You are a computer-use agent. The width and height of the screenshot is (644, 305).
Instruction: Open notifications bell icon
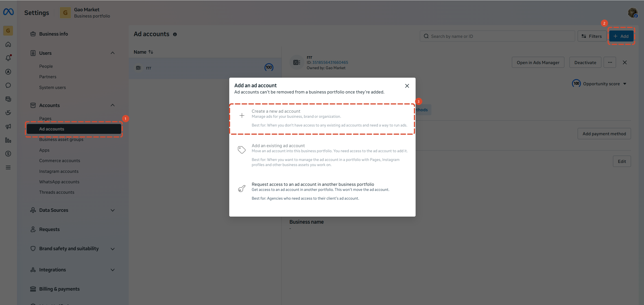pyautogui.click(x=8, y=58)
